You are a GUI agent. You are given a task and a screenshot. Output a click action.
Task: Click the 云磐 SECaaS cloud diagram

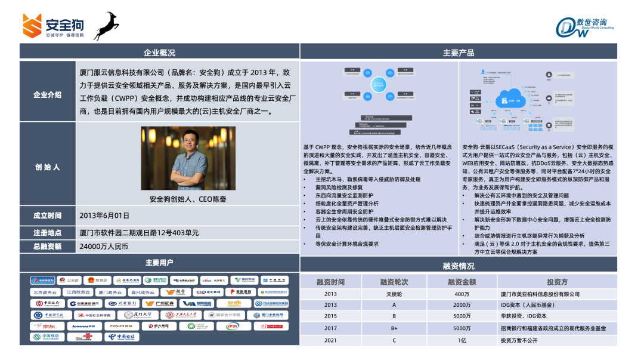point(522,101)
